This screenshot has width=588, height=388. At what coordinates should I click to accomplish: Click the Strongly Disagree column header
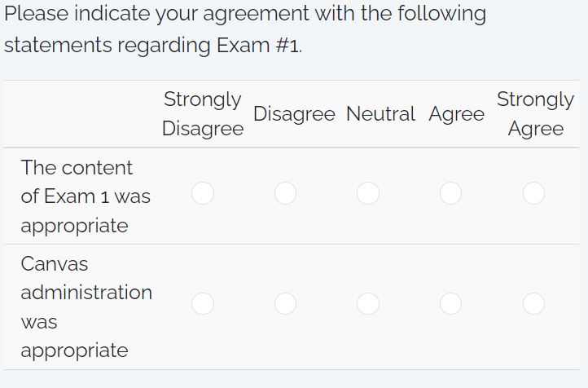[203, 114]
